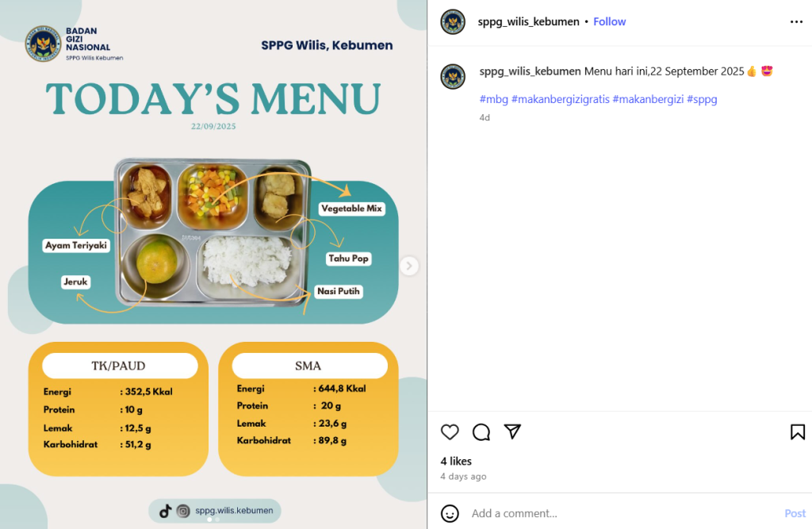Advance carousel with the next arrow chevron

pos(409,266)
